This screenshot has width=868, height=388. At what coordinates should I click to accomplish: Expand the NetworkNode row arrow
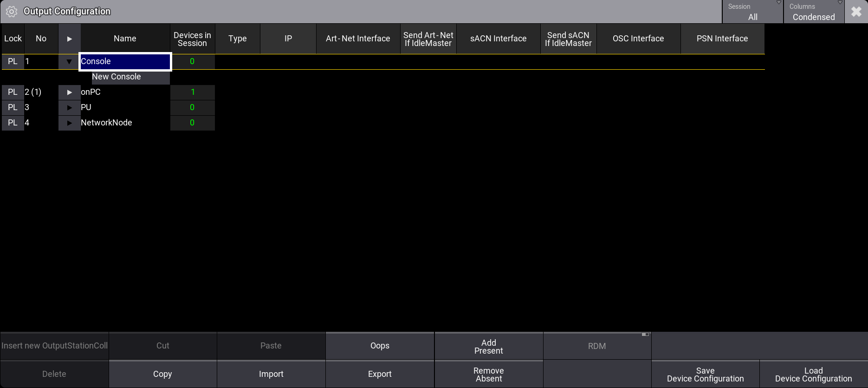[69, 123]
